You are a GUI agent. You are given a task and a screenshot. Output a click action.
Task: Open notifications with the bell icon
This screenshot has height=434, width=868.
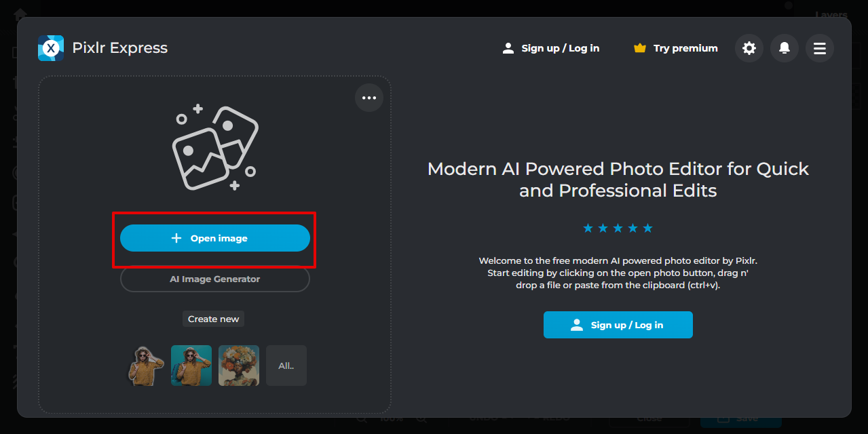pos(785,48)
